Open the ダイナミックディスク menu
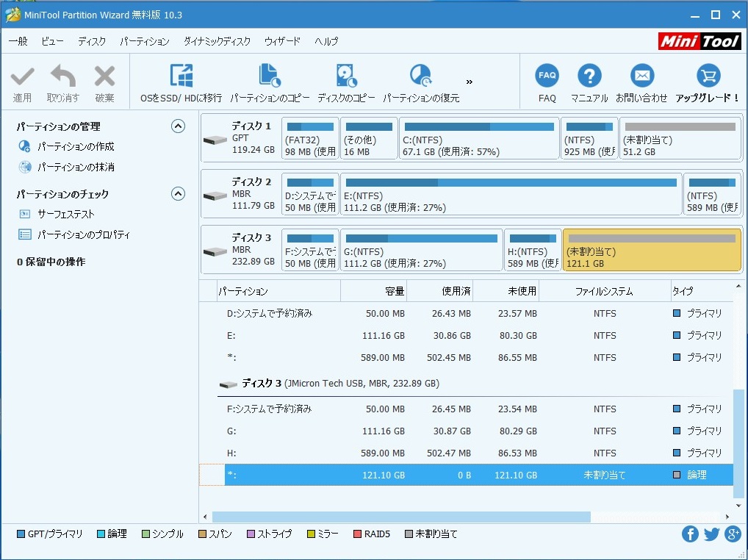This screenshot has width=748, height=560. (217, 41)
